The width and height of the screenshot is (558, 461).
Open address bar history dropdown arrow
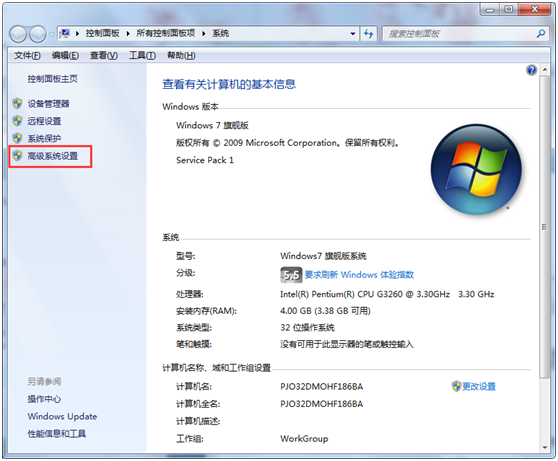click(353, 34)
